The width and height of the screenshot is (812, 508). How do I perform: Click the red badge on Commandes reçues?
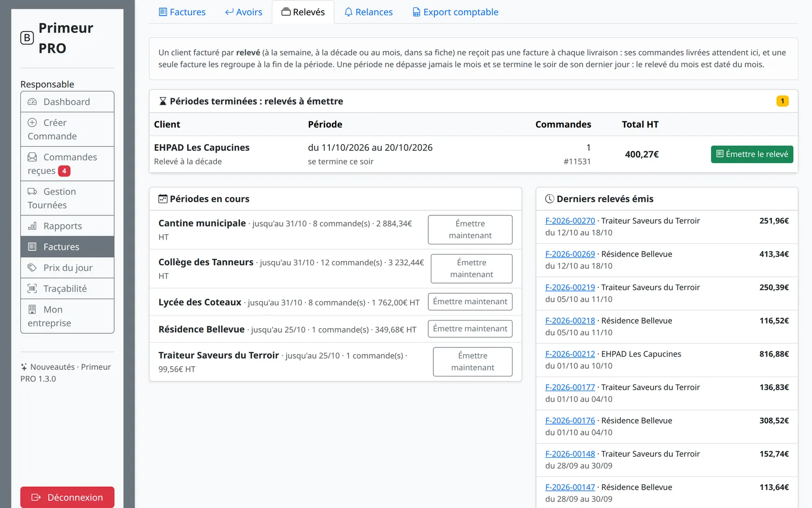(64, 171)
